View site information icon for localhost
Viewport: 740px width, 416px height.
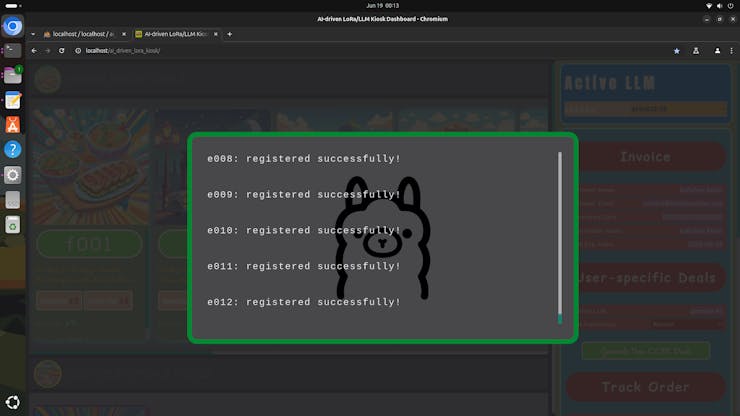pos(78,51)
